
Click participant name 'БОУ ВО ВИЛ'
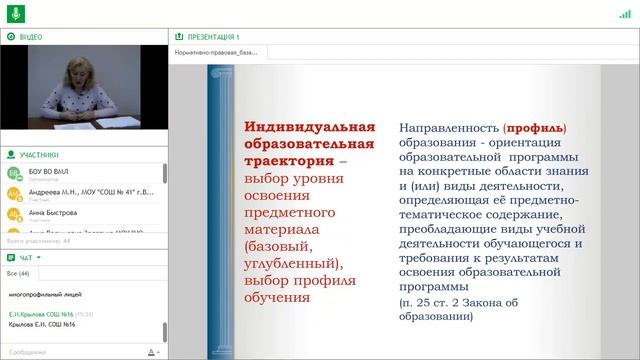pos(49,171)
